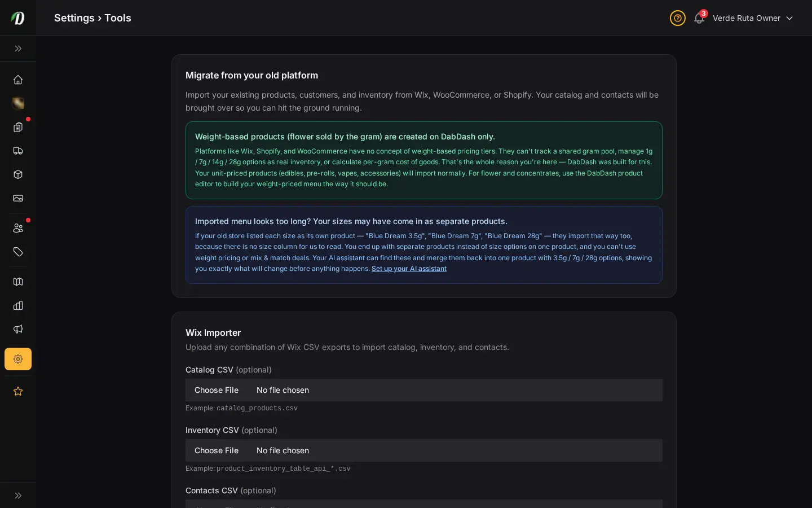Click 'No file chosen' in Catalog CSV field

tap(283, 390)
